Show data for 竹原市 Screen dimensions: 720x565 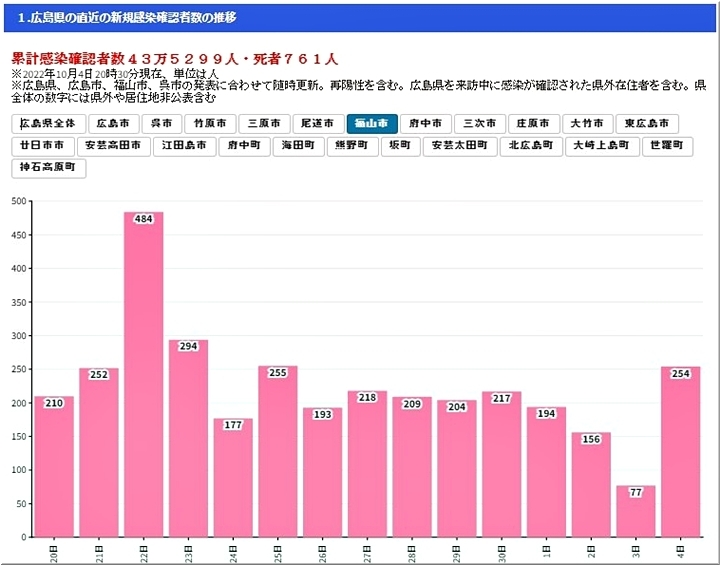(x=211, y=124)
